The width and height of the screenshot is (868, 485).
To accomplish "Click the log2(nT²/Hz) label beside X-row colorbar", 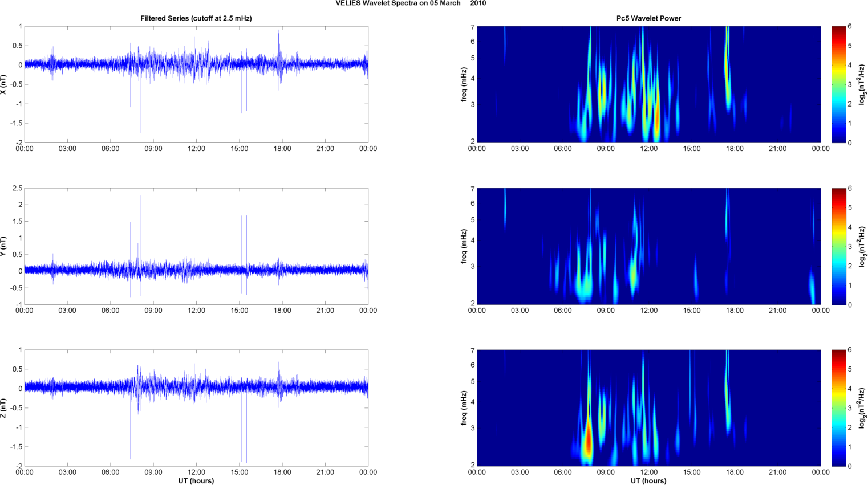I will (862, 84).
